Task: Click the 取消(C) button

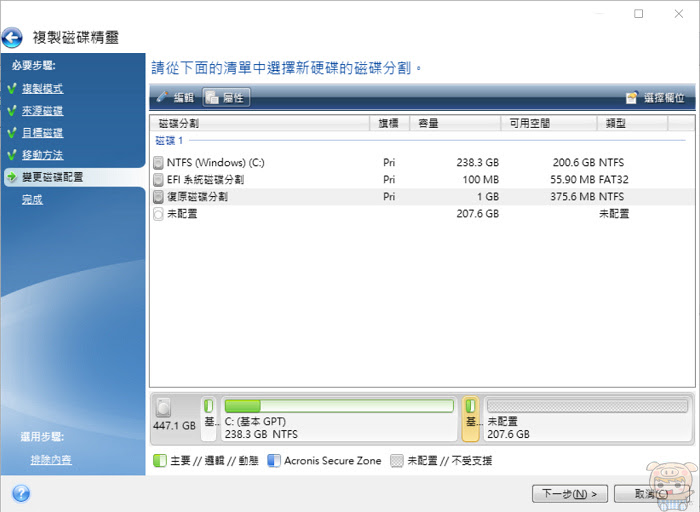Action: [651, 494]
